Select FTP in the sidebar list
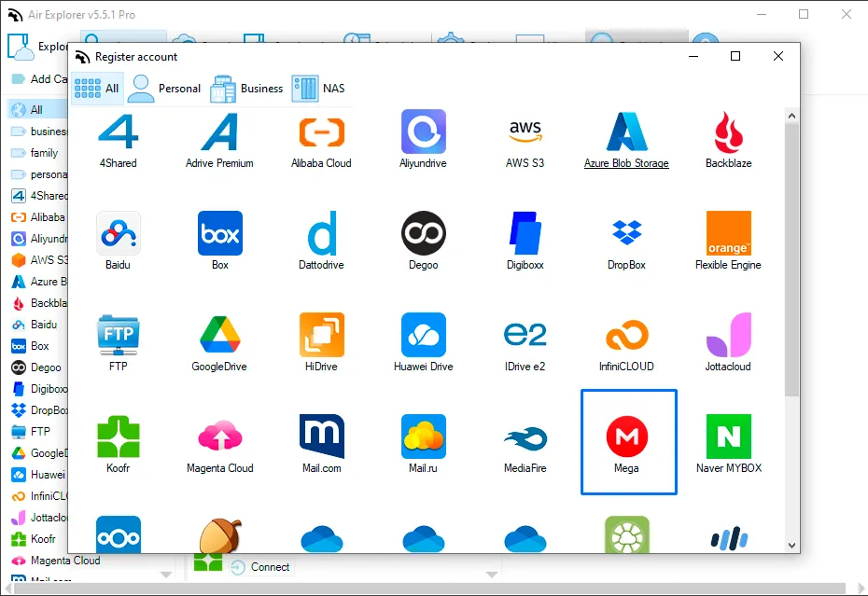This screenshot has height=596, width=868. point(31,432)
